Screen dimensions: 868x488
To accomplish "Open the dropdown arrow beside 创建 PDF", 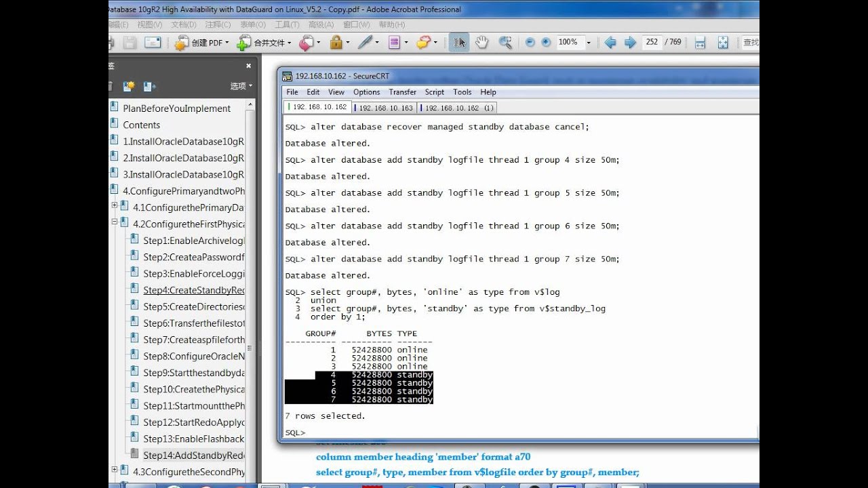I will pos(228,43).
